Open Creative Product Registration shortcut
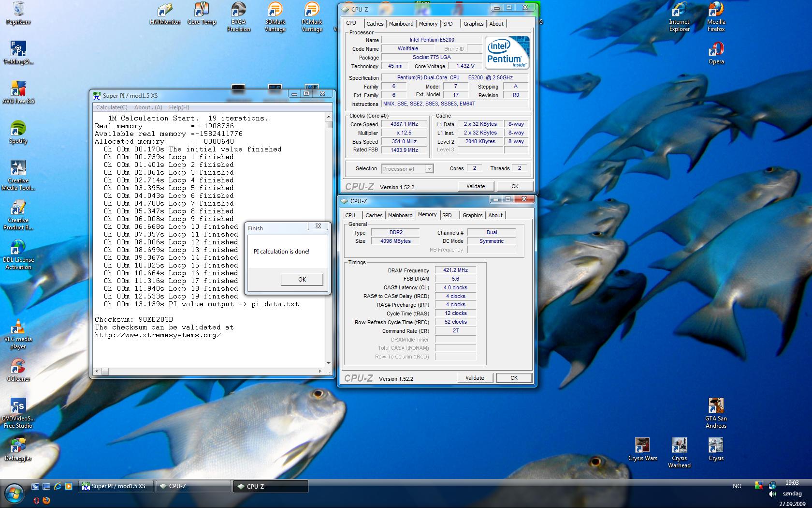812x508 pixels. pos(18,215)
